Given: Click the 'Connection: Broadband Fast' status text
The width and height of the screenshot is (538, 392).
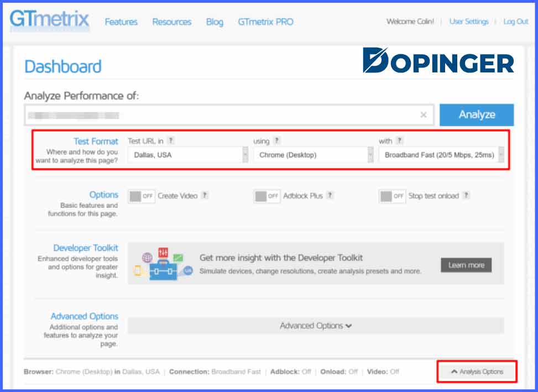Looking at the screenshot, I should [x=215, y=372].
